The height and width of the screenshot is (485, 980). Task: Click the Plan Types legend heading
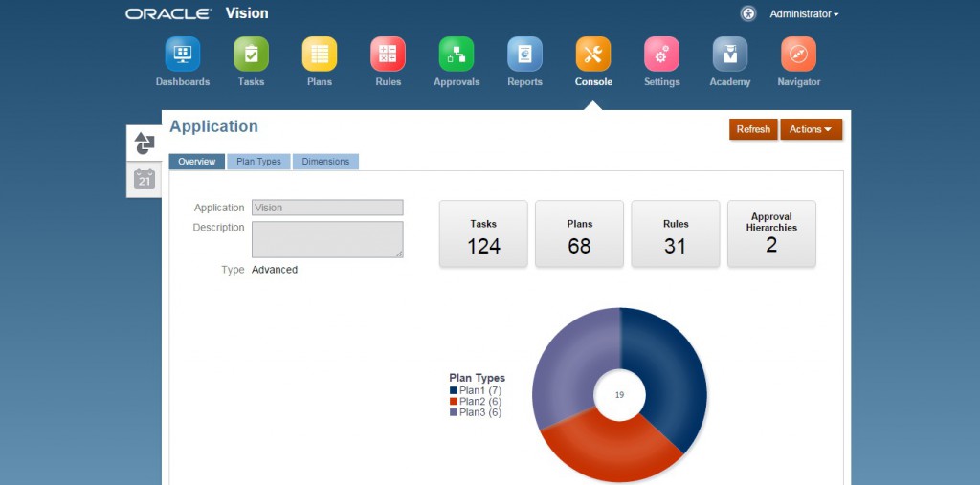click(x=477, y=378)
